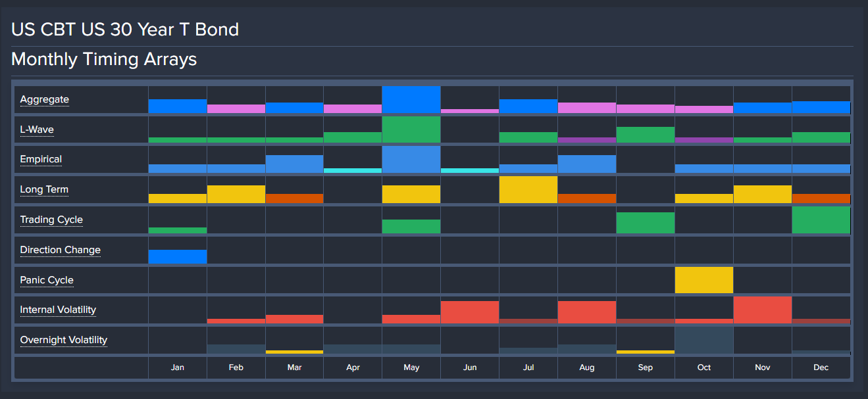
Task: Click the Direction Change label
Action: (60, 250)
